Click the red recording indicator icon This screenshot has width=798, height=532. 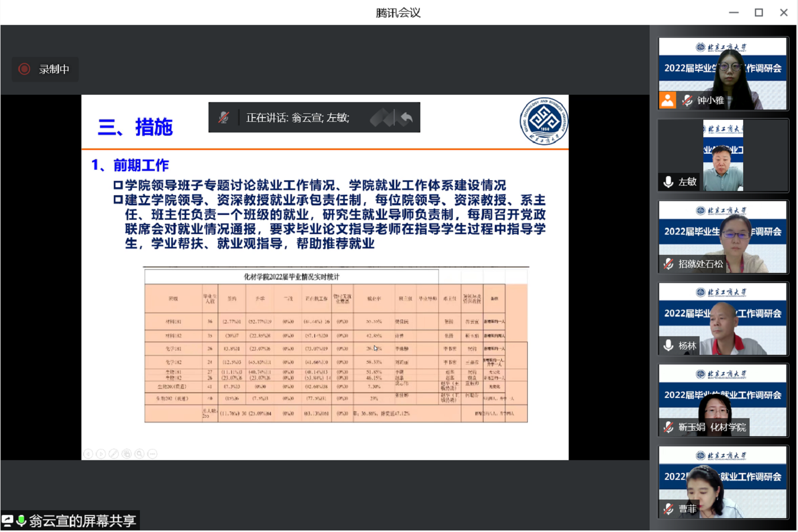[x=24, y=69]
